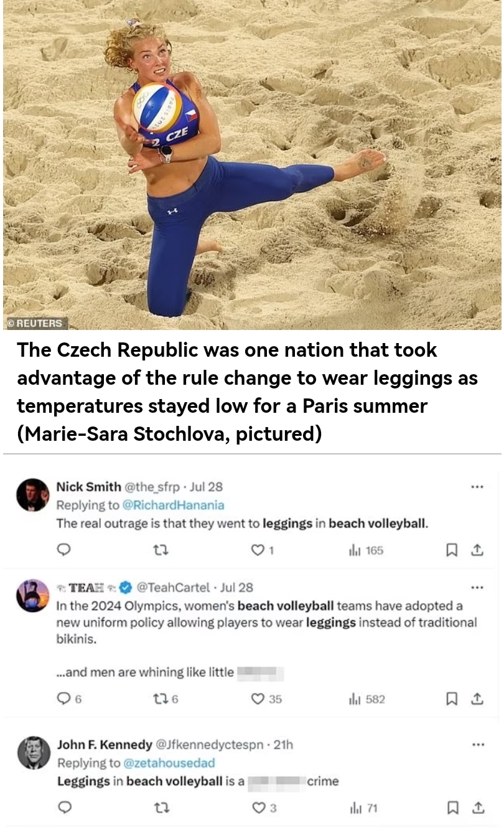The image size is (504, 828).
Task: Open the Reuters beach volleyball photo
Action: (x=252, y=165)
